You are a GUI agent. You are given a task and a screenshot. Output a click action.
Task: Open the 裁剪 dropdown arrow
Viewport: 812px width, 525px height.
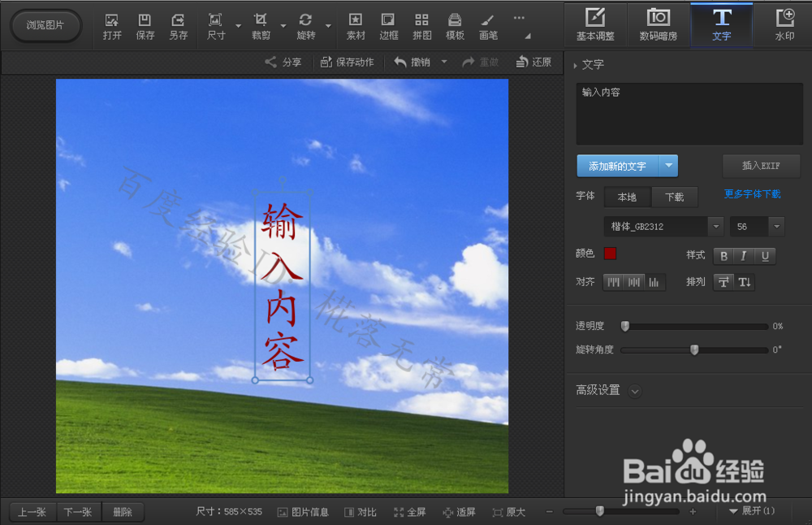(283, 26)
